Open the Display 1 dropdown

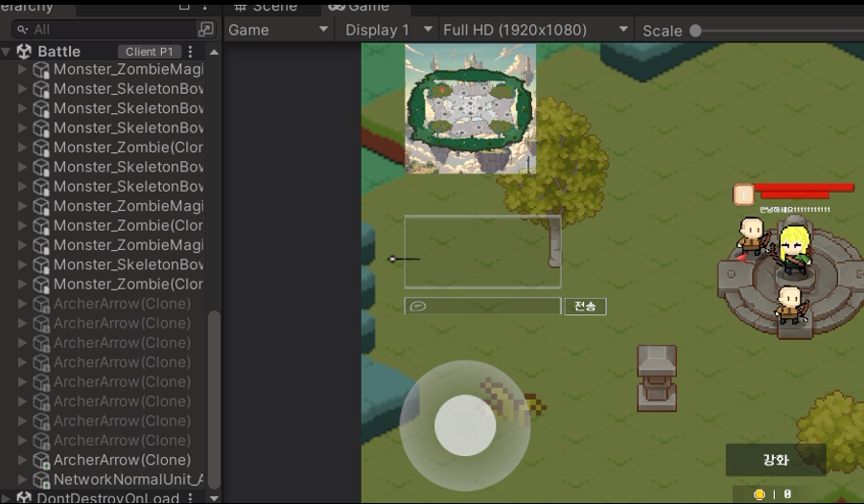(x=387, y=30)
